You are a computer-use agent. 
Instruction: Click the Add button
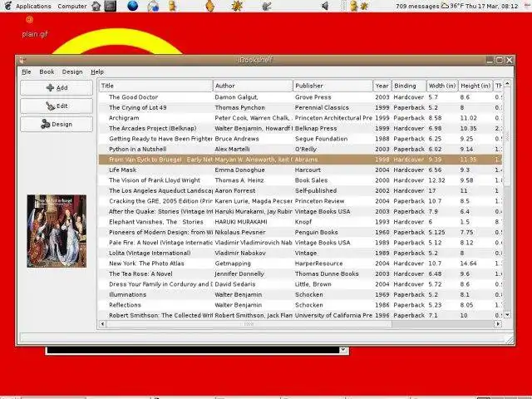point(57,87)
